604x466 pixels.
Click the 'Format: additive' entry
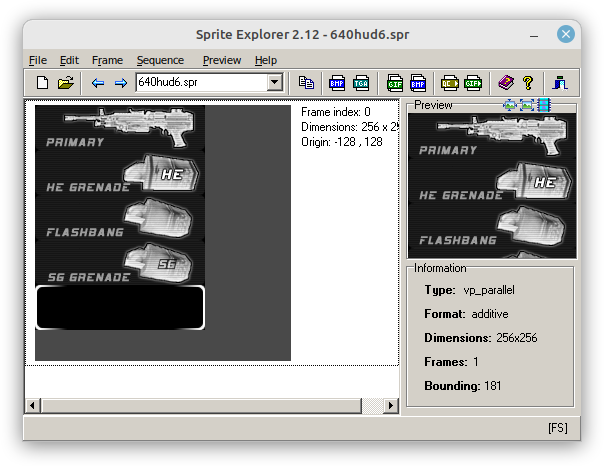click(466, 314)
